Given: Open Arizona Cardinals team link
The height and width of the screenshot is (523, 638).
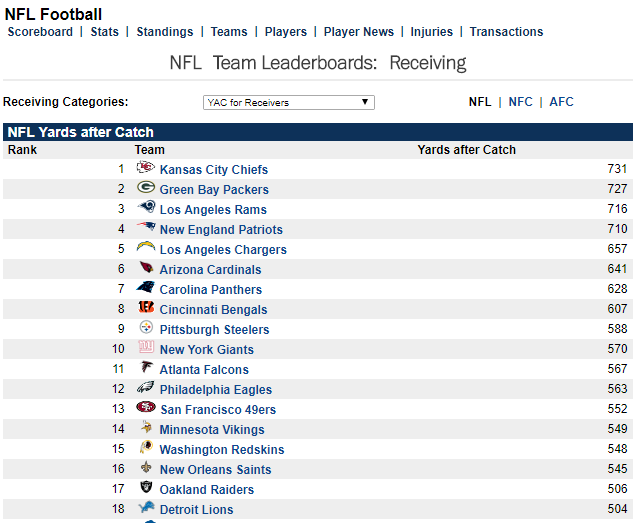Looking at the screenshot, I should (210, 269).
